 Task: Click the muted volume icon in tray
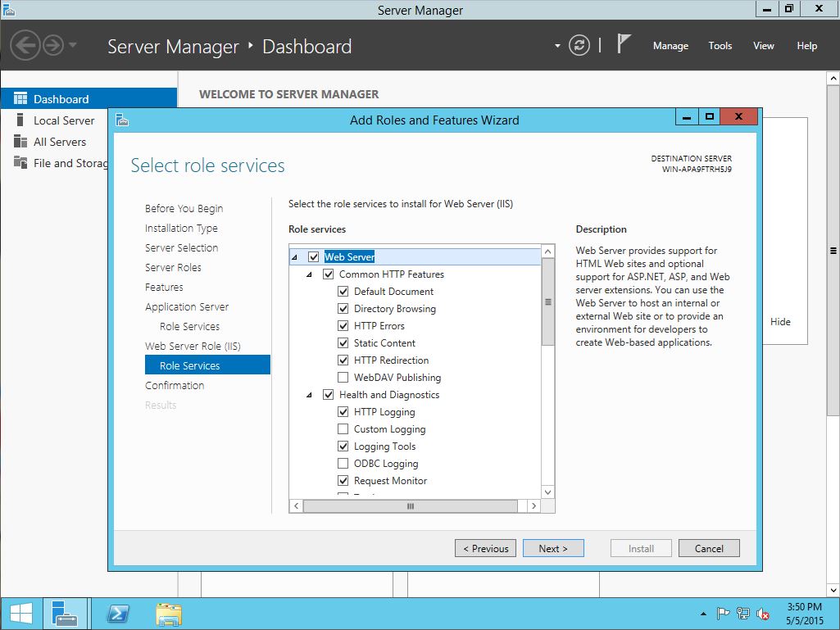click(763, 614)
